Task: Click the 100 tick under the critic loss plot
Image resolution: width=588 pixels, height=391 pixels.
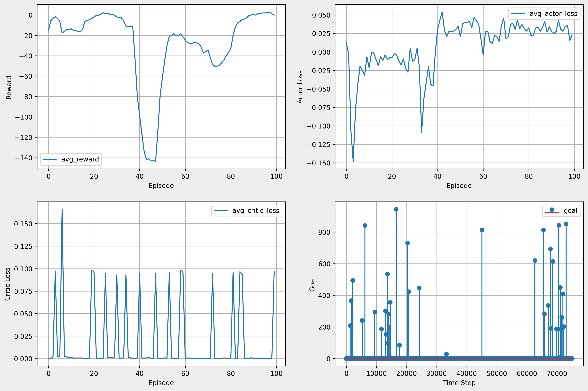Action: 276,373
